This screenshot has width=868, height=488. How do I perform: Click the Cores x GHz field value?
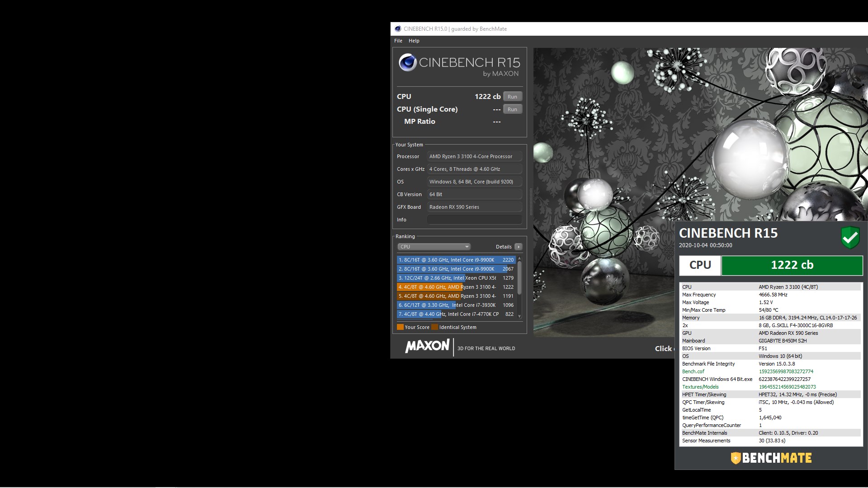(x=475, y=169)
